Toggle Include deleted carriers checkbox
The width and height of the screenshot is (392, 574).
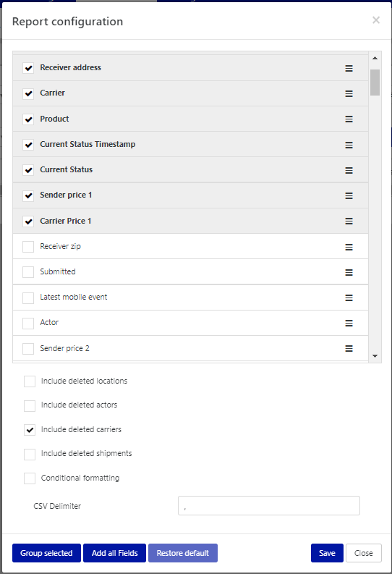click(x=30, y=430)
